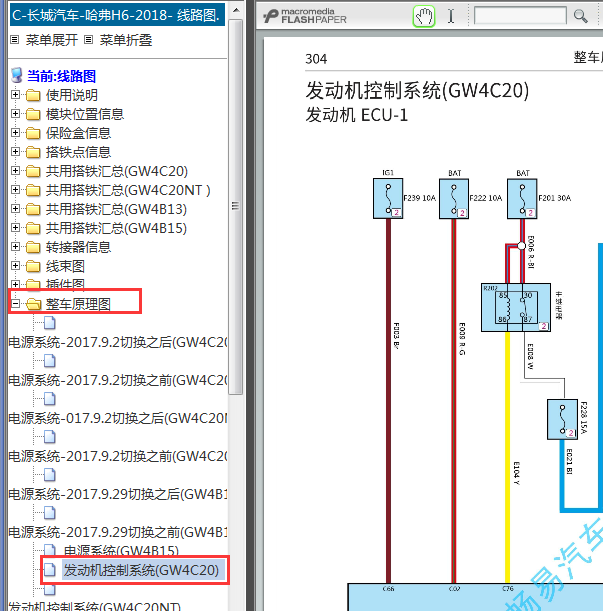Open 发动机控制系统(GW4C20NT) entry at bottom
Viewport: 603px width, 611px height.
95,606
